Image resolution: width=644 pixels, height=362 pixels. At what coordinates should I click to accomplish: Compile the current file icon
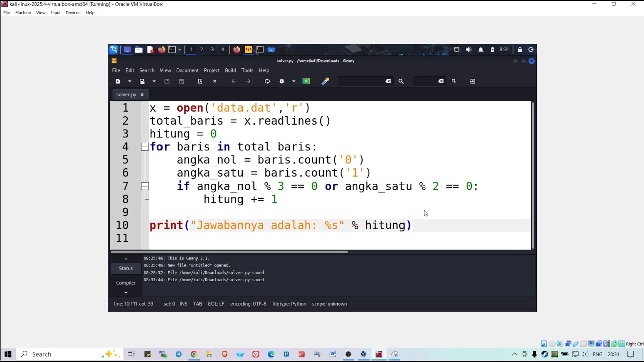coord(267,81)
